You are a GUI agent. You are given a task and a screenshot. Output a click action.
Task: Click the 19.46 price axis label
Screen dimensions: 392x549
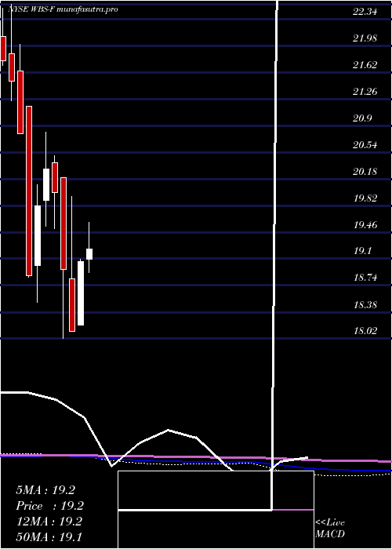(365, 225)
